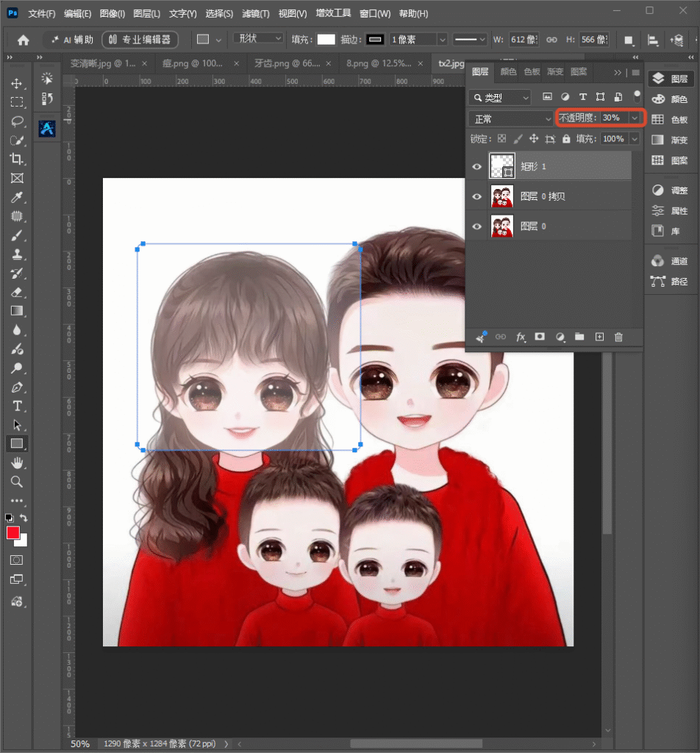Add a layer style with fx icon
This screenshot has height=753, width=700.
521,337
